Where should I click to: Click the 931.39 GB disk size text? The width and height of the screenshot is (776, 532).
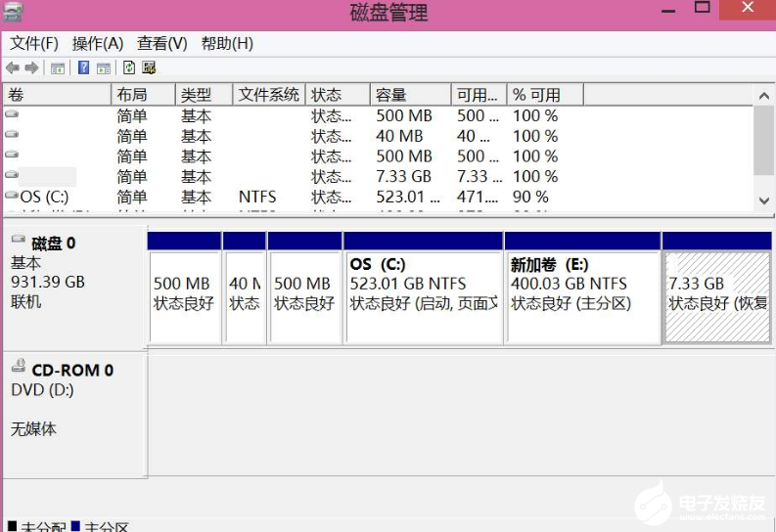pos(48,282)
